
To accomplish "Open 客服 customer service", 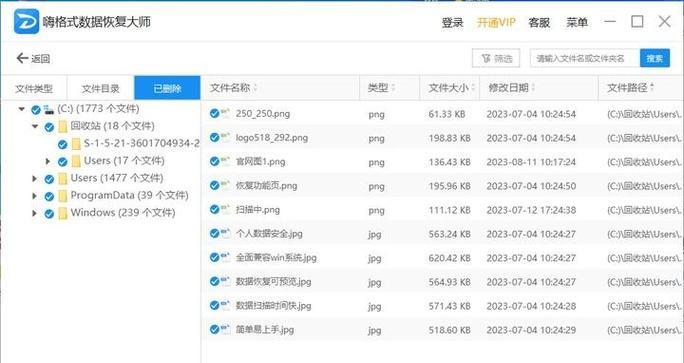I will 539,22.
